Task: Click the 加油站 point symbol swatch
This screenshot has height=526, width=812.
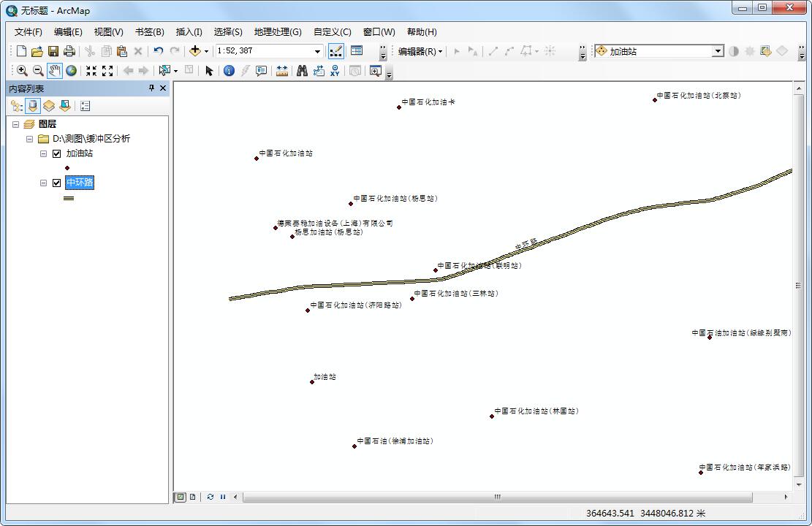Action: 67,168
